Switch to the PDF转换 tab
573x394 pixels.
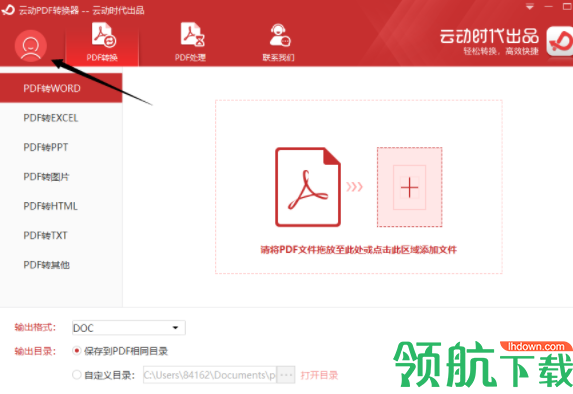pos(102,42)
